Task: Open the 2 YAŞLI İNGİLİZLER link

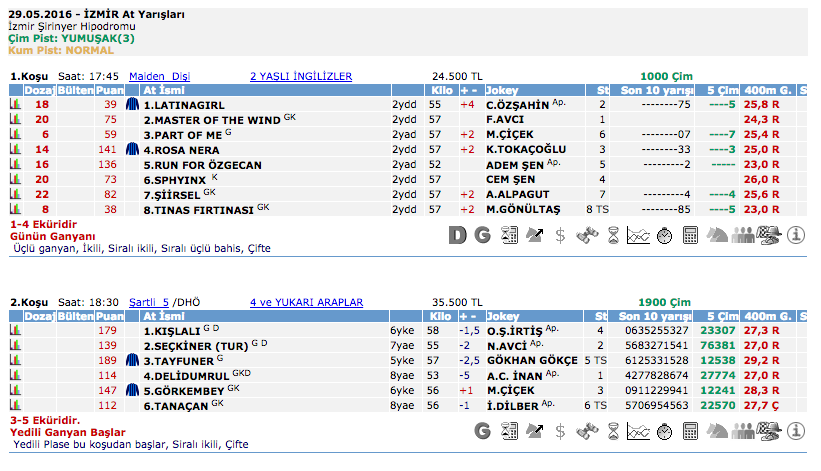Action: pos(300,76)
